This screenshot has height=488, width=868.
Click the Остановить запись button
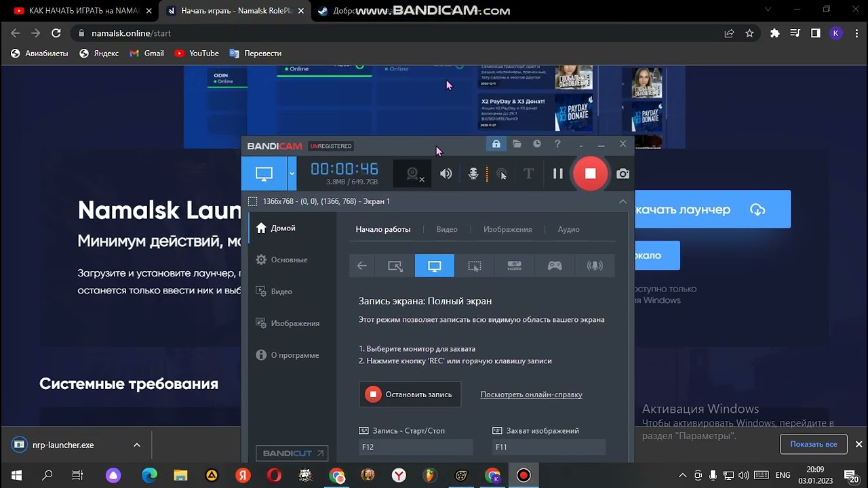(410, 394)
